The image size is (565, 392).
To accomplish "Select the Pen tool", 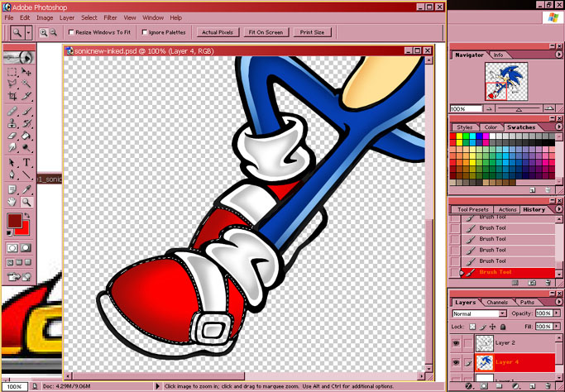I will (x=12, y=174).
